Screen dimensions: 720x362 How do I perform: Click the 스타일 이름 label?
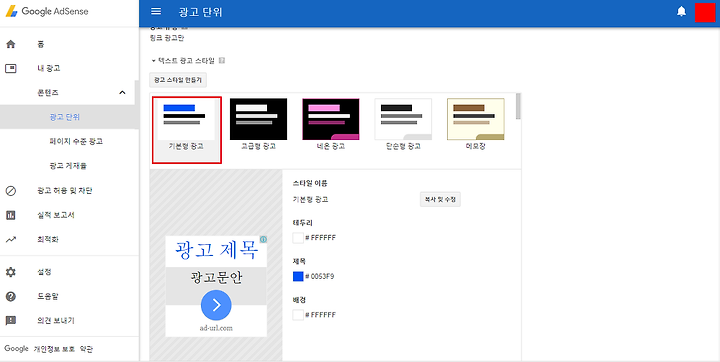tap(310, 183)
